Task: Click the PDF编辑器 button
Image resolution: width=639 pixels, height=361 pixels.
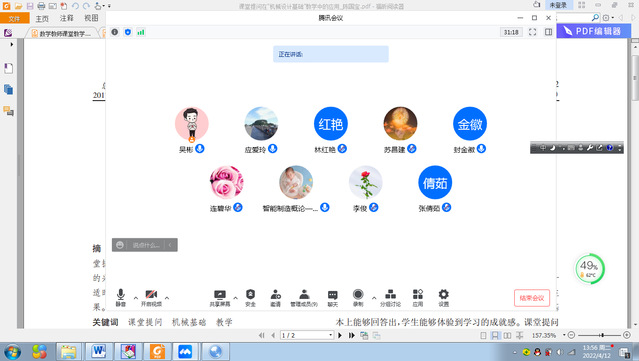Action: click(593, 31)
